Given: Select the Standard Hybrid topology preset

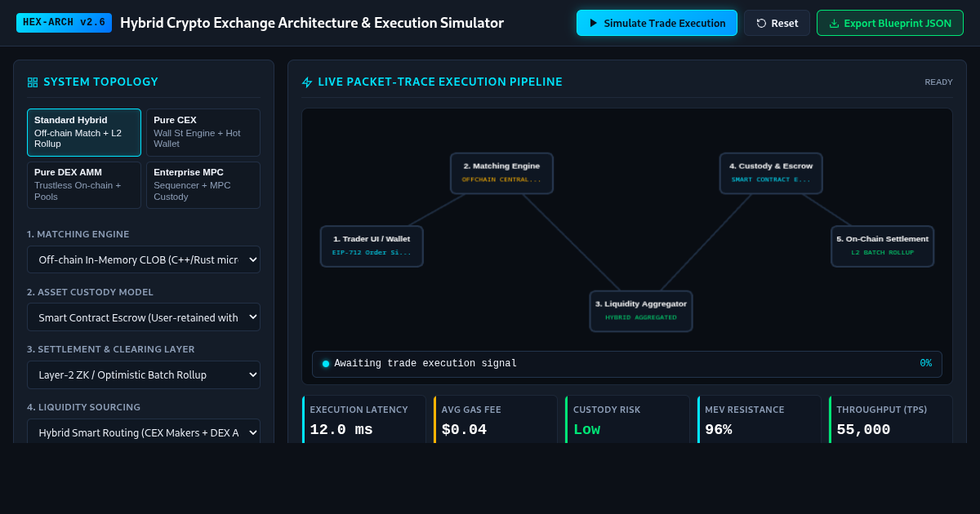Looking at the screenshot, I should pos(84,132).
